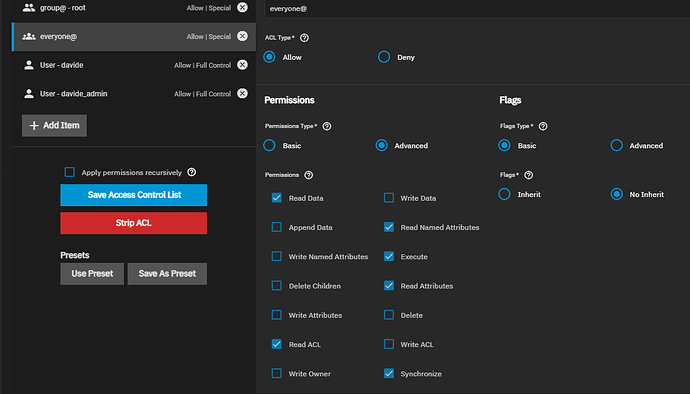Check Write Owner permission
The height and width of the screenshot is (394, 690).
point(276,373)
